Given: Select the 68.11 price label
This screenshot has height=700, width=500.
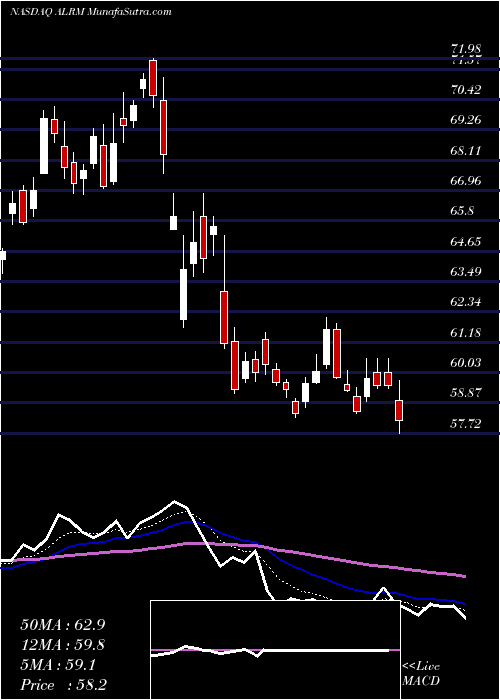Looking at the screenshot, I should point(467,150).
